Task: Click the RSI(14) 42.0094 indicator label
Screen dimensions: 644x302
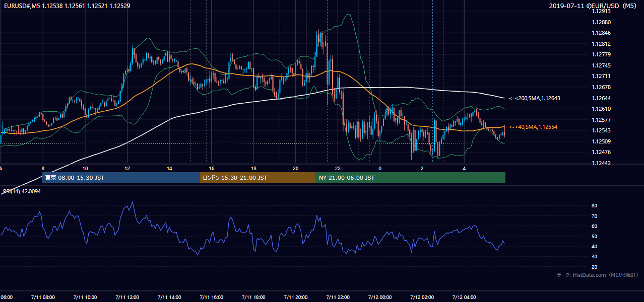Action: pyautogui.click(x=22, y=191)
